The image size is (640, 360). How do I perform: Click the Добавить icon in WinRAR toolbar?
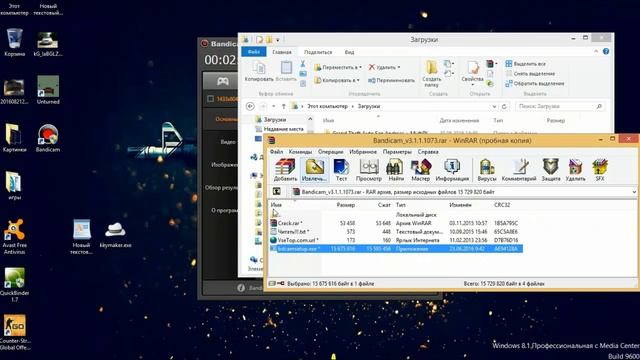click(285, 169)
